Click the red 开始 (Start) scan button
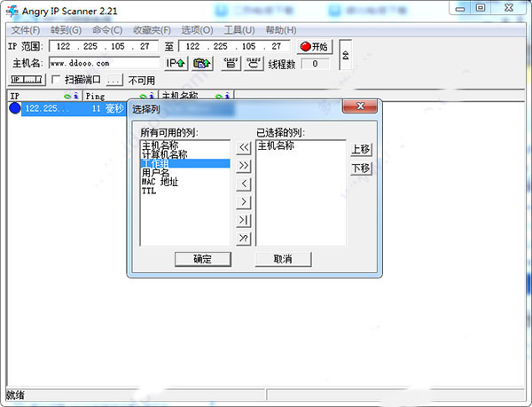Image resolution: width=532 pixels, height=407 pixels. point(314,46)
